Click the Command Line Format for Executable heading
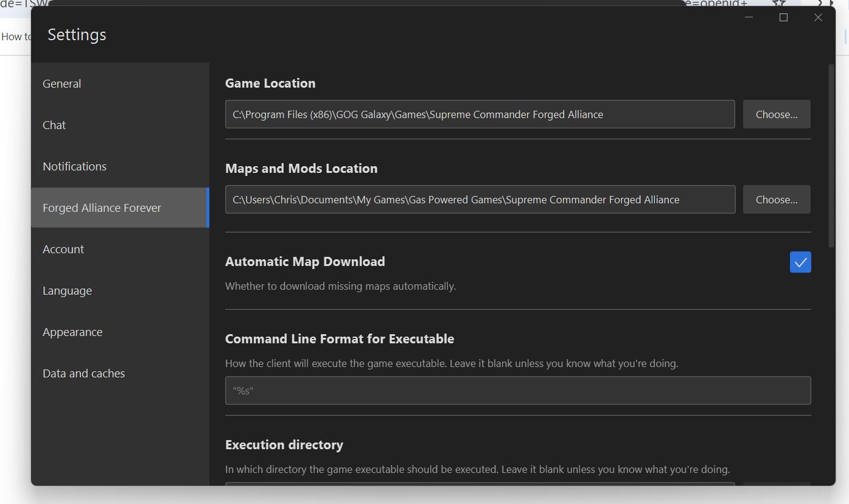The image size is (849, 504). coord(340,339)
